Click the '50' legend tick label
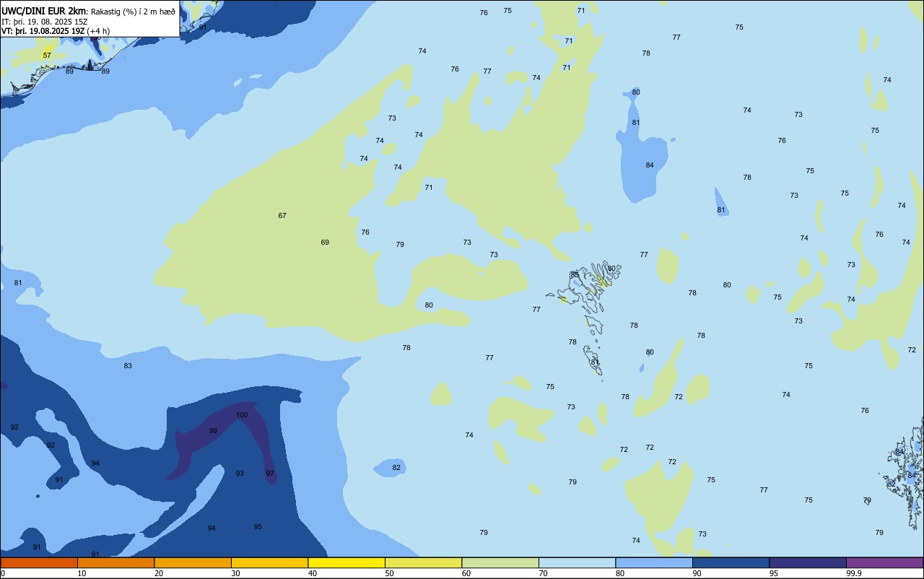924x579 pixels. tap(389, 573)
